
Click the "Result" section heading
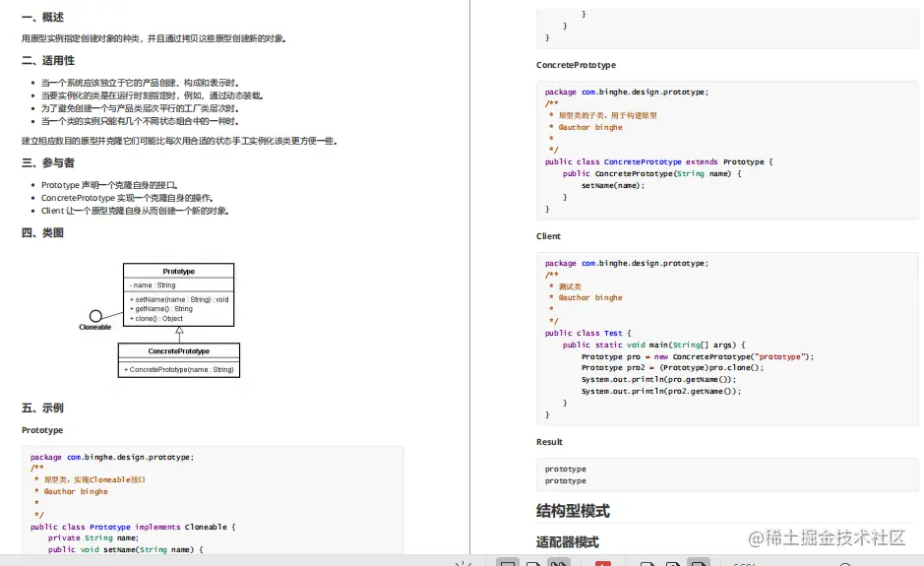549,442
